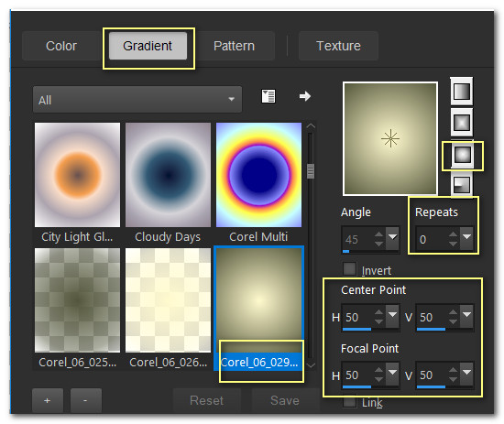The image size is (504, 424).
Task: Select the Linear gradient style icon
Action: 462,92
